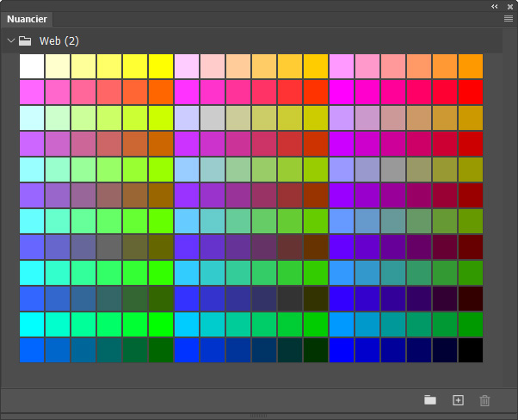Choose the pure yellow swatch
This screenshot has height=420, width=518.
click(161, 66)
